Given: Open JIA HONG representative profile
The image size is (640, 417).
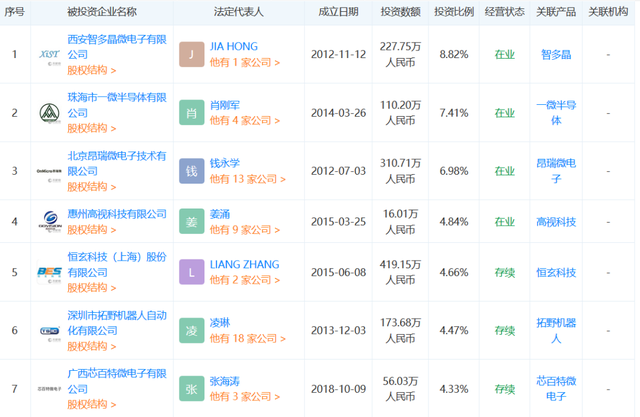Looking at the screenshot, I should click(234, 47).
